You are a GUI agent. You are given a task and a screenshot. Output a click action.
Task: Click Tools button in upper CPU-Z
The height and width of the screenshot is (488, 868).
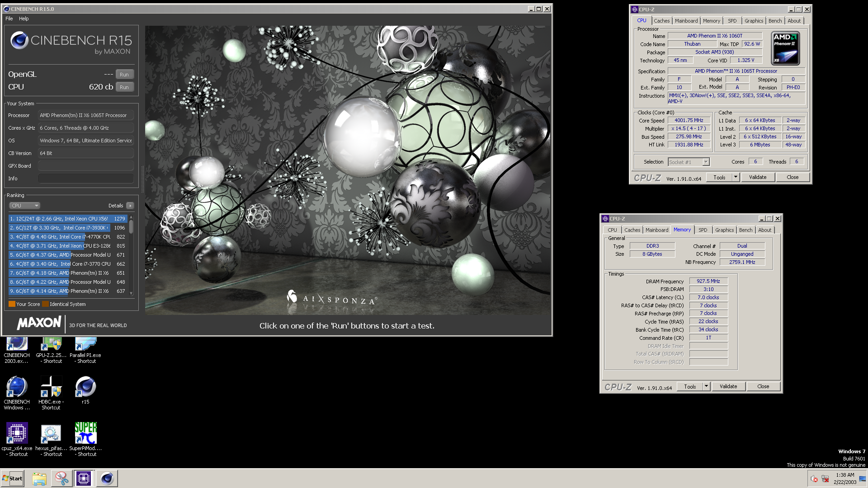[x=720, y=177]
